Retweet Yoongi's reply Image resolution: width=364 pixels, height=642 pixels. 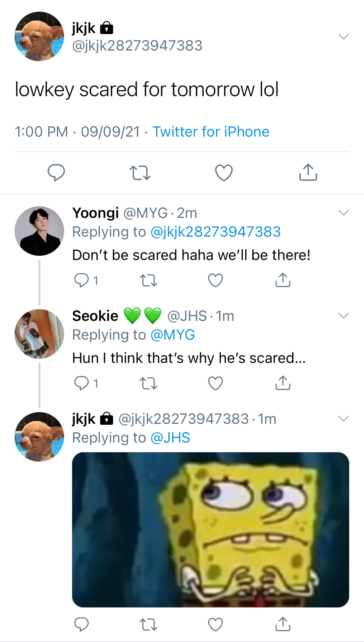pyautogui.click(x=148, y=281)
